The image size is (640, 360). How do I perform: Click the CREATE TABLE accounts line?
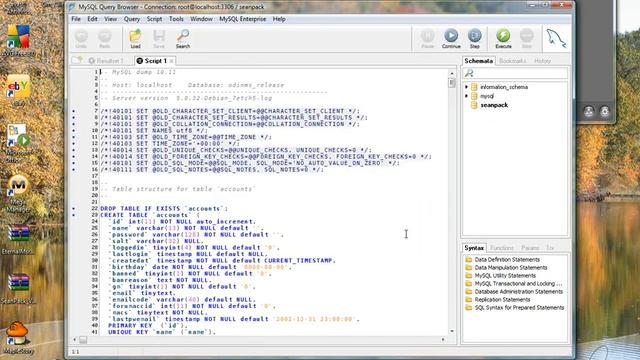150,215
